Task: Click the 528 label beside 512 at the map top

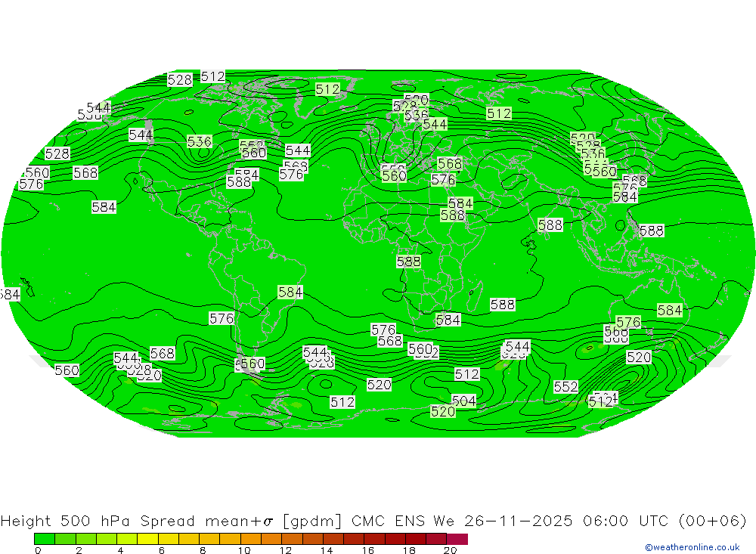Action: (180, 79)
